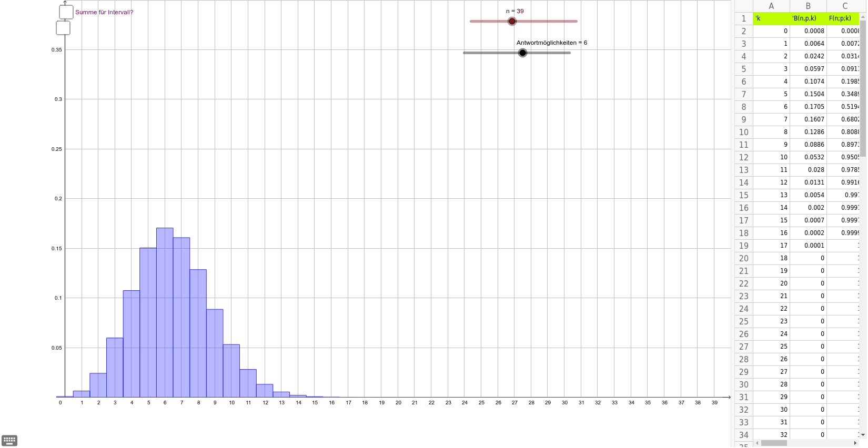Select spreadsheet column A header

[x=771, y=6]
